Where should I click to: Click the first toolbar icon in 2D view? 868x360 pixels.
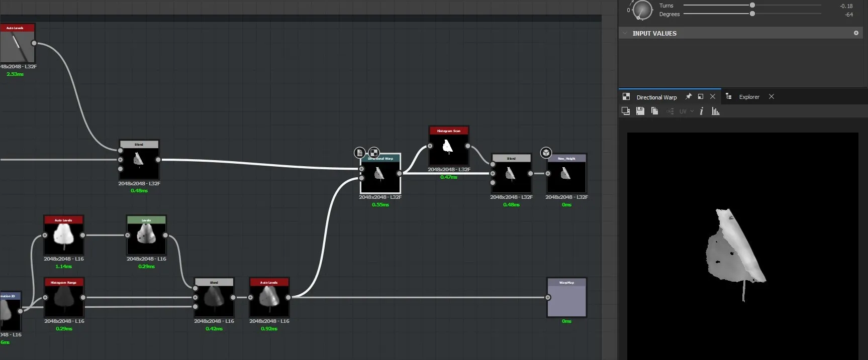(626, 111)
